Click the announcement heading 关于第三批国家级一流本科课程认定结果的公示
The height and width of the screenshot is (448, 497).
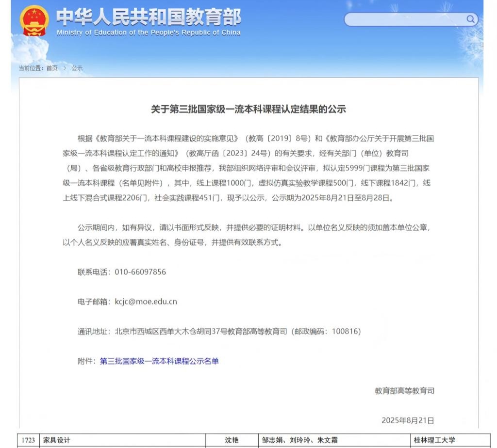click(248, 109)
